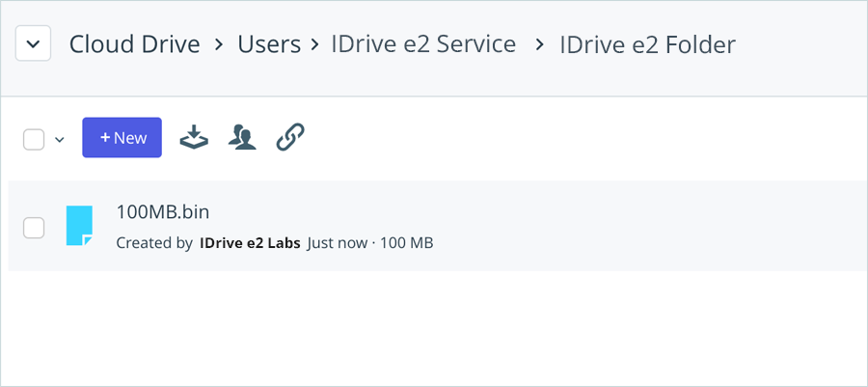
Task: Click the Just now timestamp
Action: [337, 243]
